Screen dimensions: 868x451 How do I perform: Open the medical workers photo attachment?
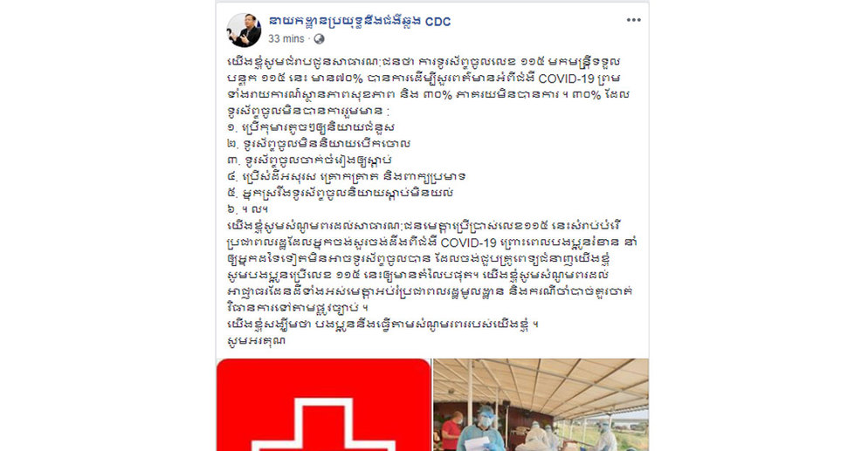click(x=541, y=405)
